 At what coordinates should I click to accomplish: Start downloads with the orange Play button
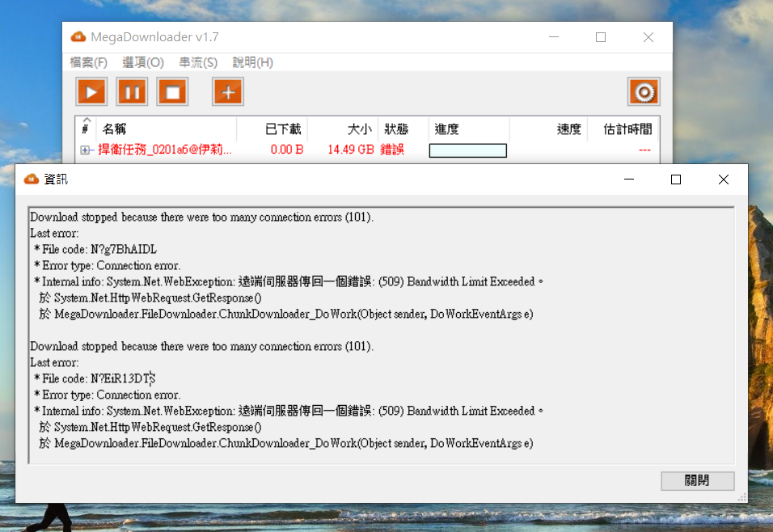[91, 91]
